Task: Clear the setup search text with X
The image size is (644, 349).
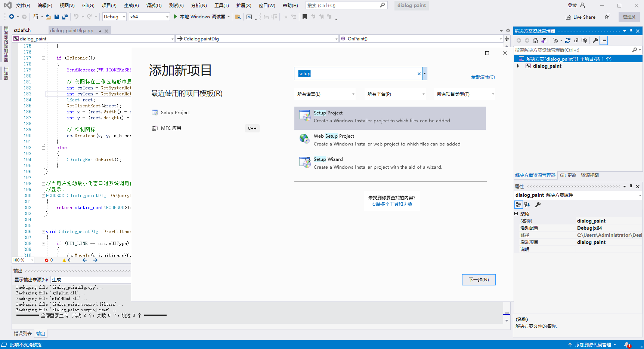Action: 419,74
